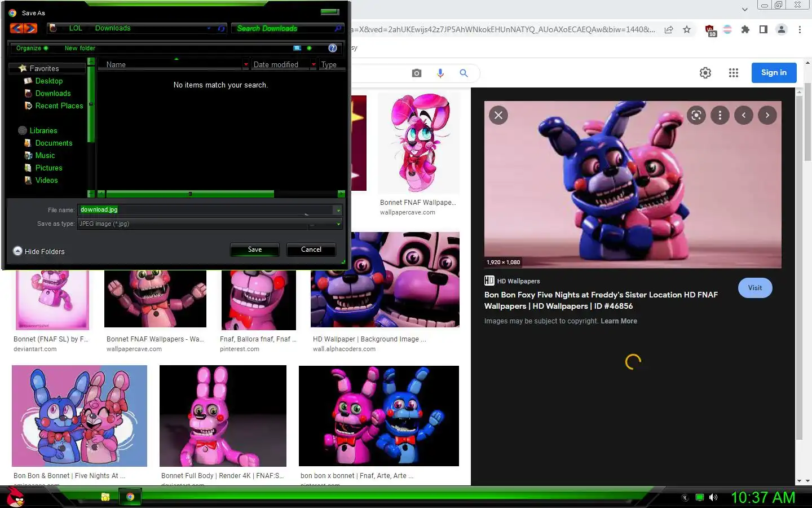This screenshot has height=508, width=812.
Task: Click the Angry Birds start button
Action: pos(16,497)
